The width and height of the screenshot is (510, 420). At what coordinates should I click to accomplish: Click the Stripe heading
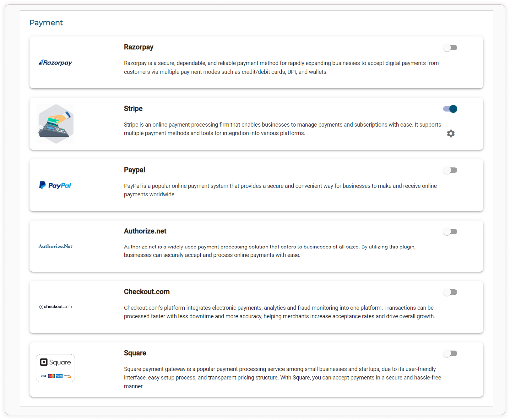[x=133, y=109]
